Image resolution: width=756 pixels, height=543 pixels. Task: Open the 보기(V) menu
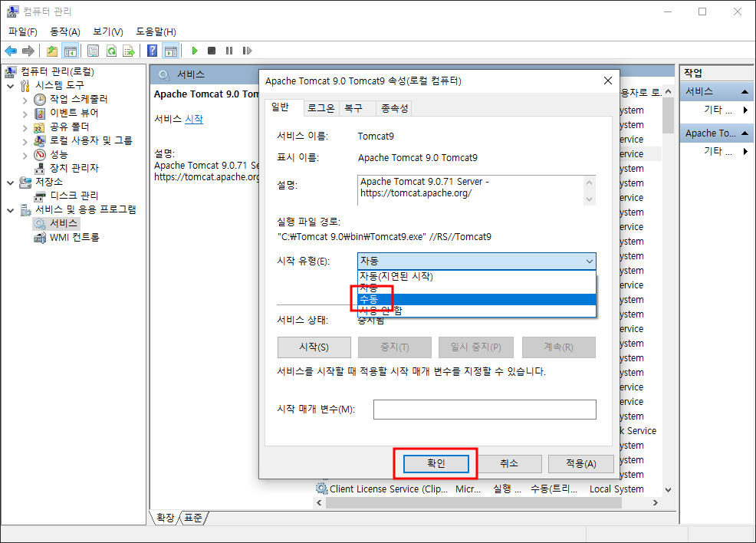pyautogui.click(x=108, y=31)
